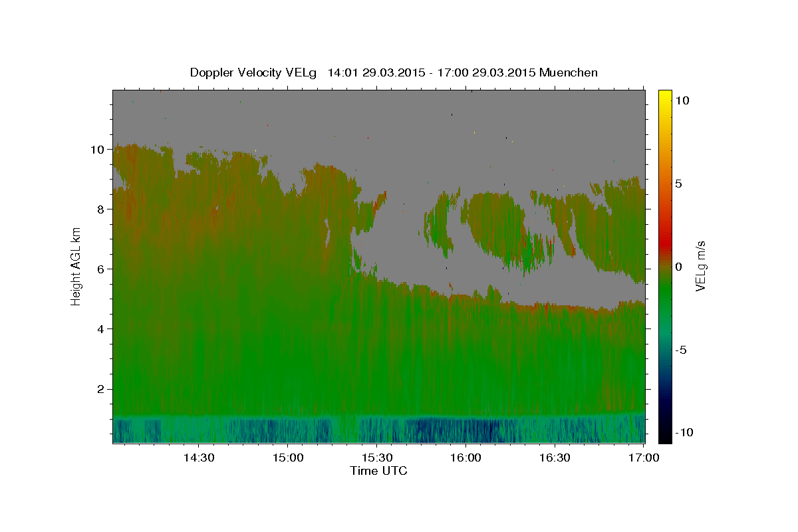Screen dimensions: 798x532
Task: Click the height axis label 10
Action: coord(98,149)
